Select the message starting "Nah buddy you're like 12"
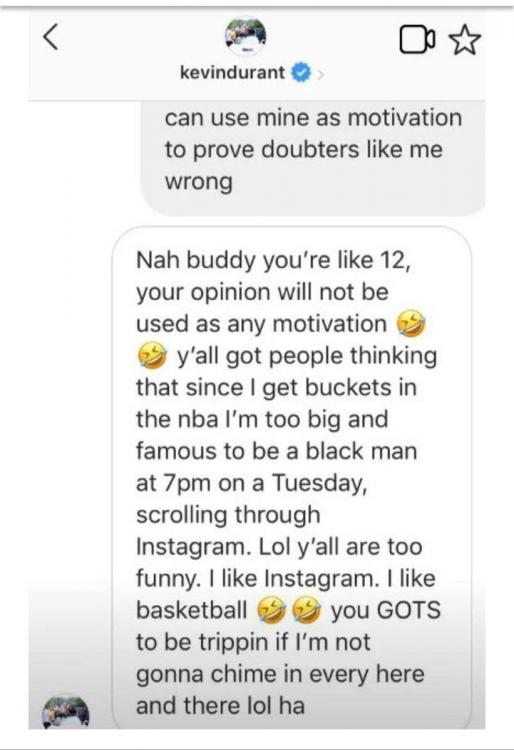 coord(292,478)
